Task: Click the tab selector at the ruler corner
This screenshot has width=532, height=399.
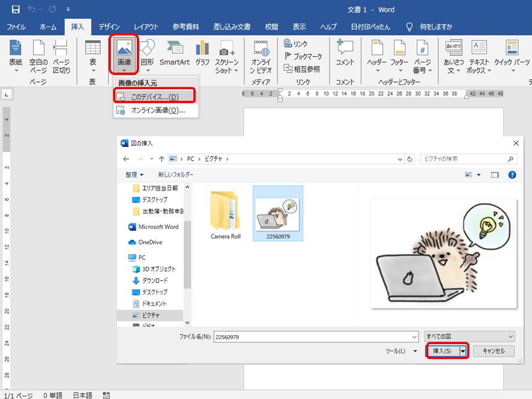Action: [7, 94]
